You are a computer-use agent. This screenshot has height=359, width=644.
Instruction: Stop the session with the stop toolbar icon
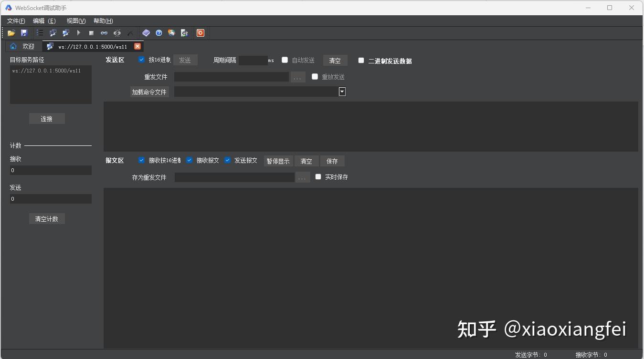(x=91, y=33)
